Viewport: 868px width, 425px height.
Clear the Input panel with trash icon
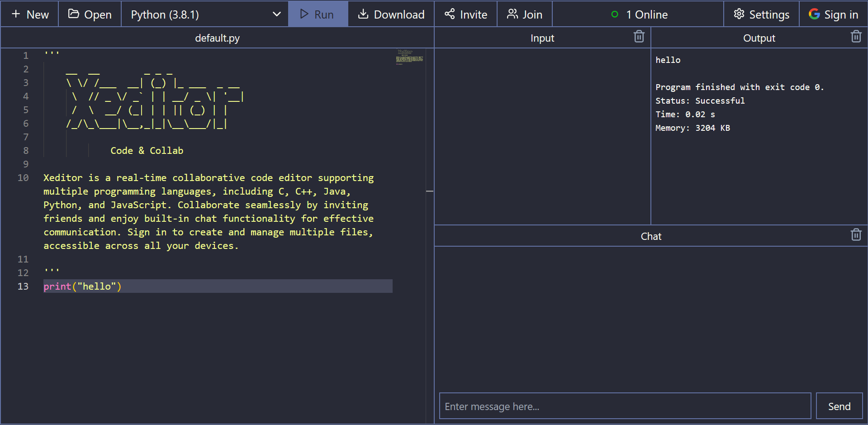[639, 37]
